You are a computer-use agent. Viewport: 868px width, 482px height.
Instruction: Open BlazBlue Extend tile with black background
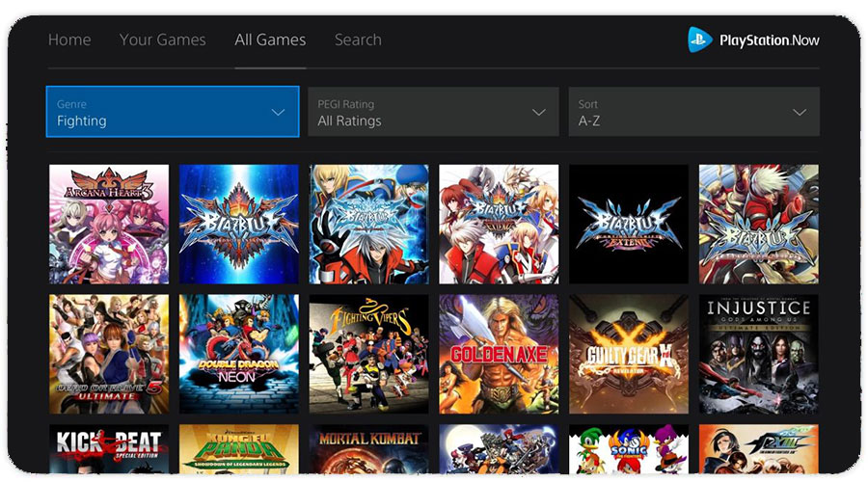[629, 224]
